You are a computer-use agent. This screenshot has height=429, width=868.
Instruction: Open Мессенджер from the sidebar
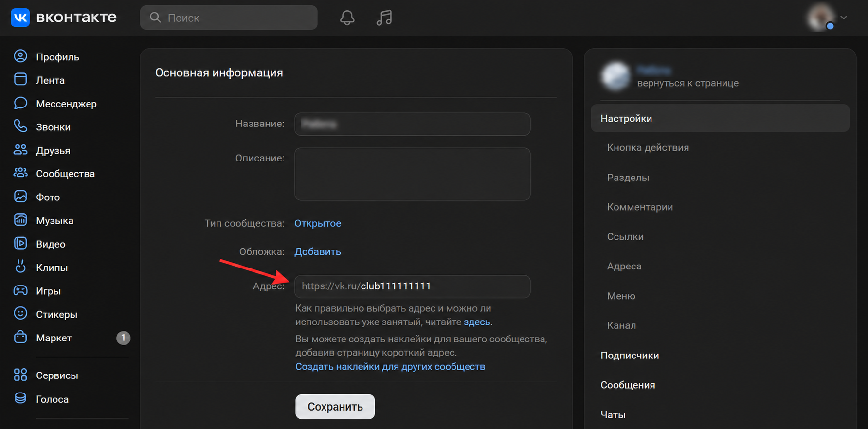tap(66, 104)
